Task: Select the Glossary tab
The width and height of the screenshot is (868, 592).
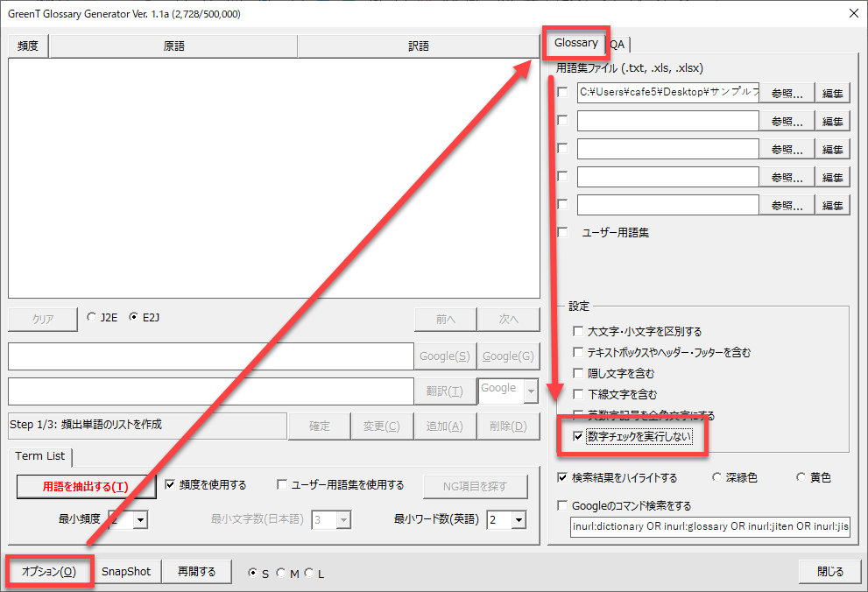Action: point(575,43)
